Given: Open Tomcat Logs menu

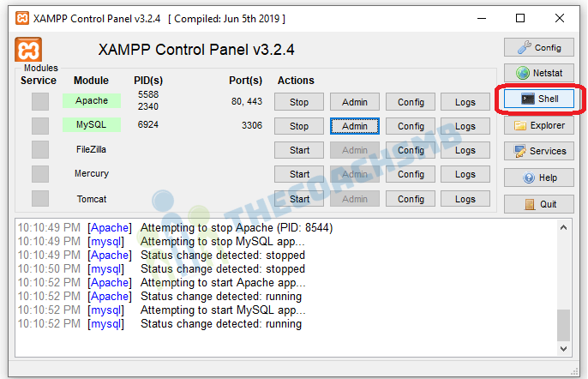Looking at the screenshot, I should pos(465,199).
